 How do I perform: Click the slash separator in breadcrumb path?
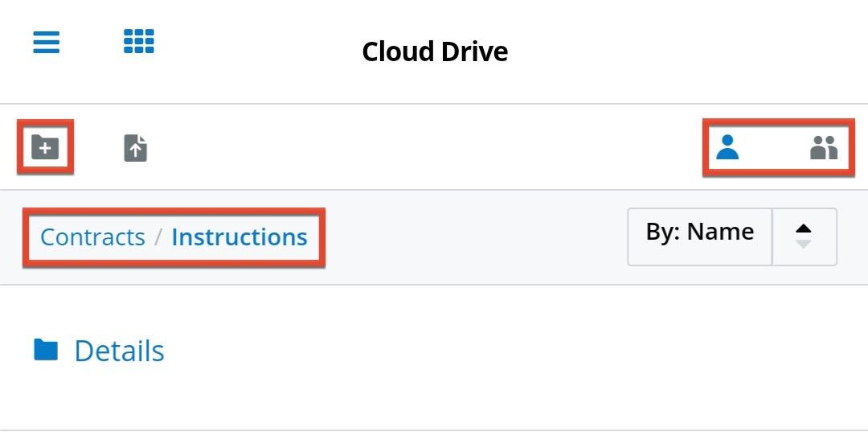point(158,237)
